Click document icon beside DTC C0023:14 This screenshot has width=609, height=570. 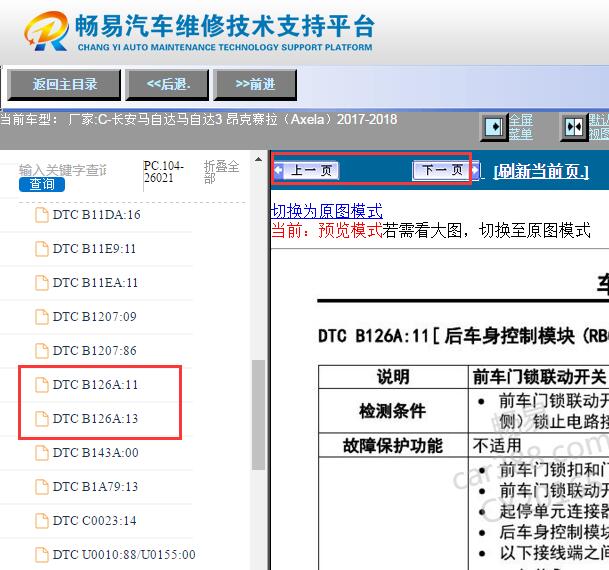tap(42, 521)
